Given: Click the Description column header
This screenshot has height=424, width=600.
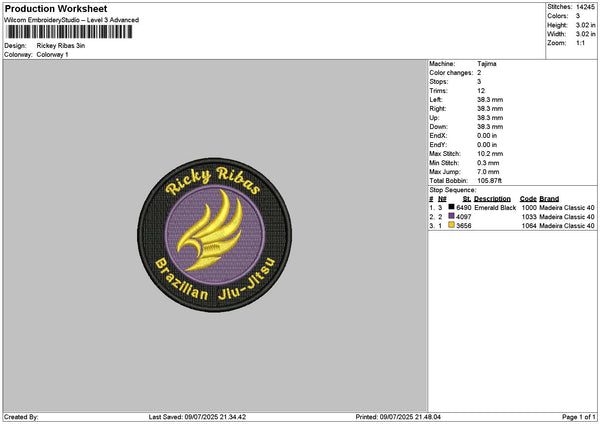Looking at the screenshot, I should pos(492,199).
